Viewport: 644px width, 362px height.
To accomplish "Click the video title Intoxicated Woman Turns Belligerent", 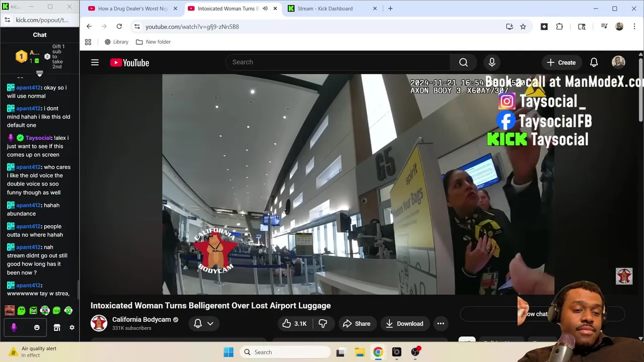I will [x=210, y=305].
